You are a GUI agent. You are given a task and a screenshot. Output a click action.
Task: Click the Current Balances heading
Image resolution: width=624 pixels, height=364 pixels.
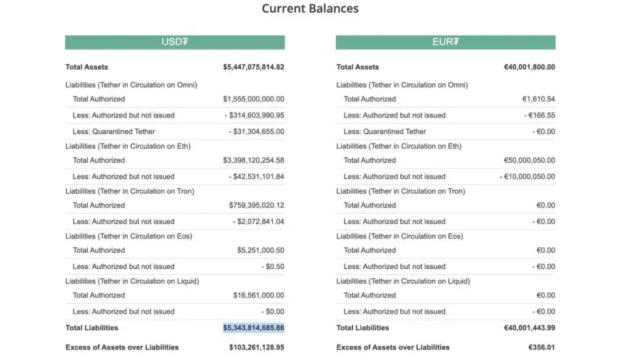[310, 9]
